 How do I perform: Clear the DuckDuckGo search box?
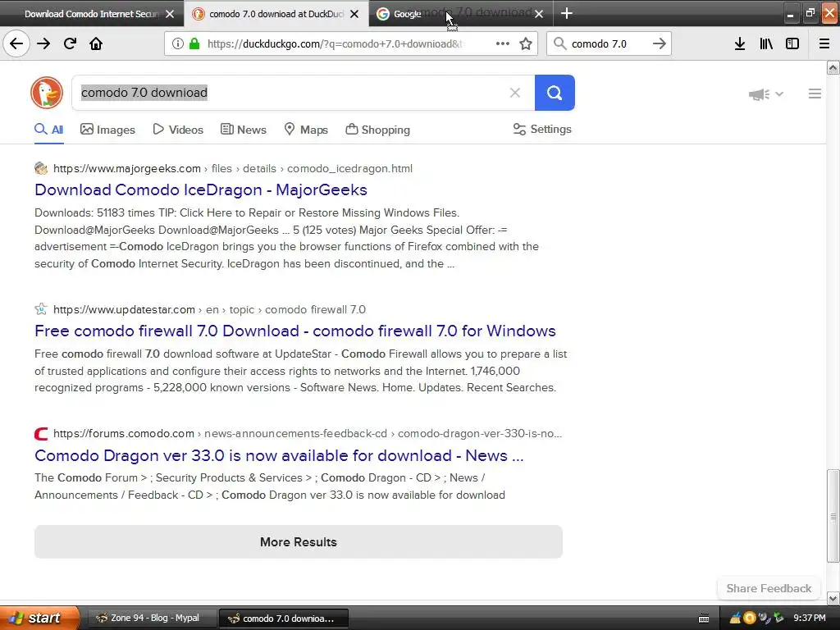click(x=515, y=93)
